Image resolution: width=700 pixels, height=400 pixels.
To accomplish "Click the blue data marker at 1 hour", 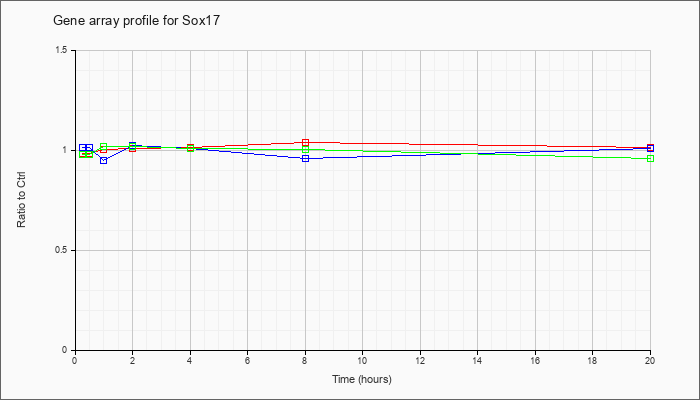I will pos(104,160).
